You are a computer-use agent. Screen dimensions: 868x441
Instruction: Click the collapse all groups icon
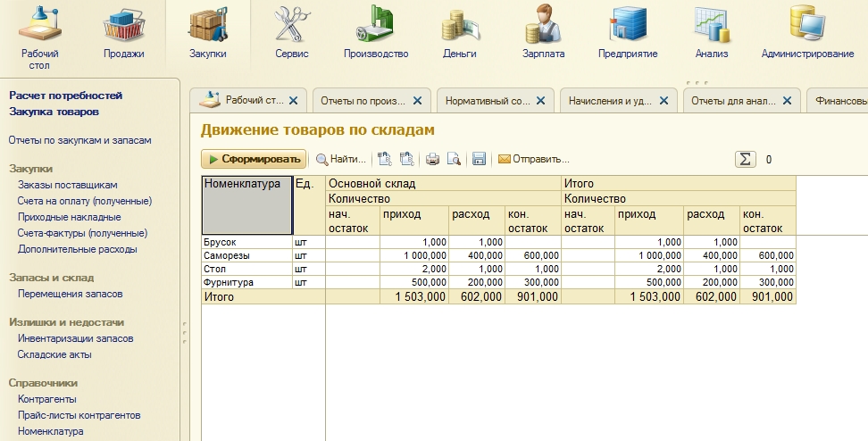(407, 160)
